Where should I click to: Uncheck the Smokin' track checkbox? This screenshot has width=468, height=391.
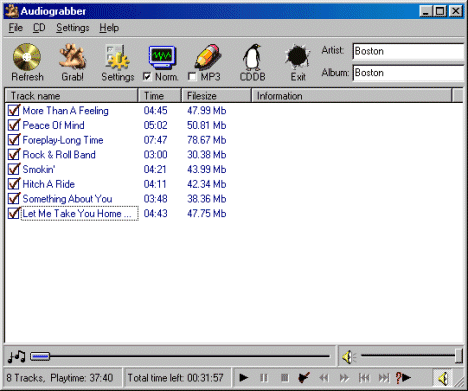tap(14, 169)
